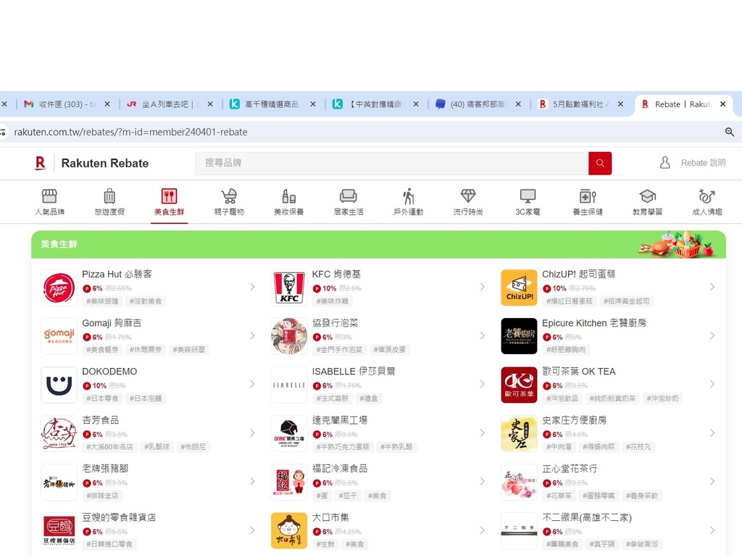Click the 歐可茶葉 OK TEA logo

pos(519,385)
